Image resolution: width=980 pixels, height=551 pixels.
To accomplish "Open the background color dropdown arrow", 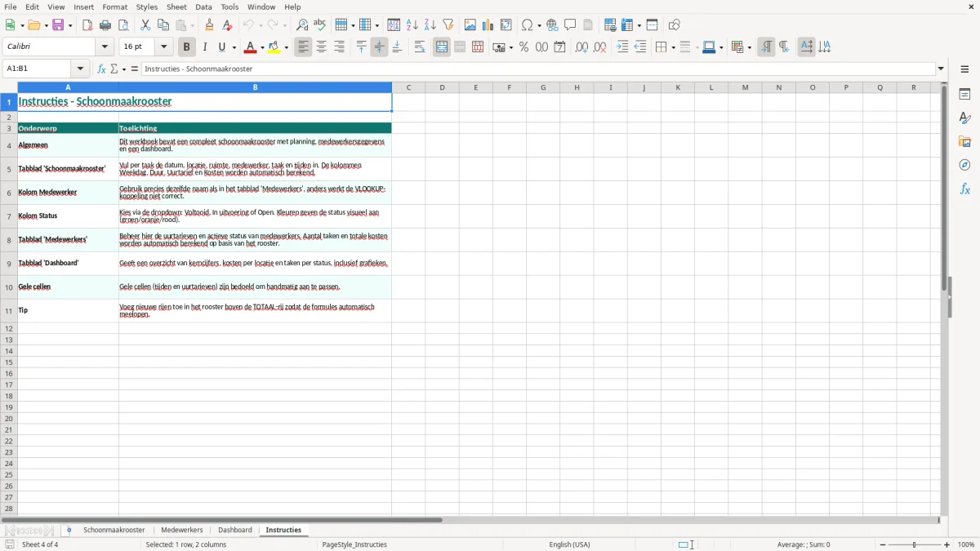I will [286, 47].
